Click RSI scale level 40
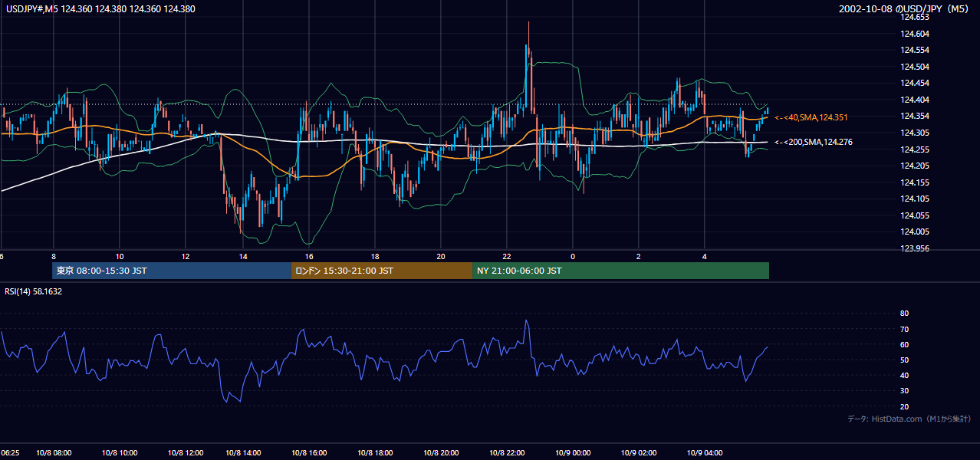 pyautogui.click(x=904, y=375)
